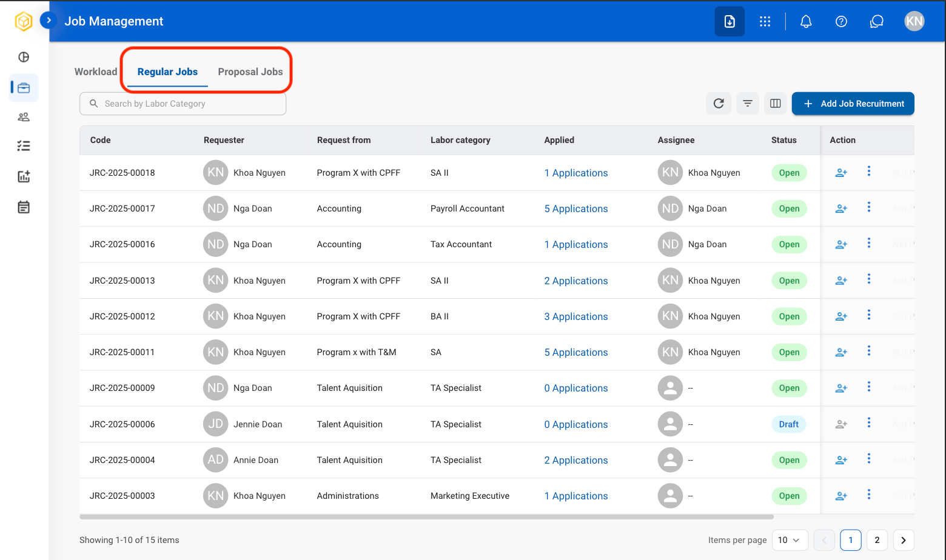Open the apps grid icon
This screenshot has height=560, width=946.
765,21
